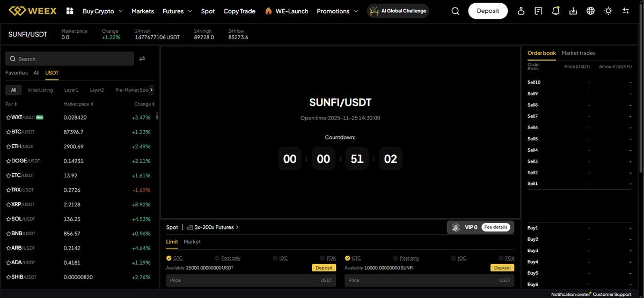Open the orders document icon

[x=538, y=11]
